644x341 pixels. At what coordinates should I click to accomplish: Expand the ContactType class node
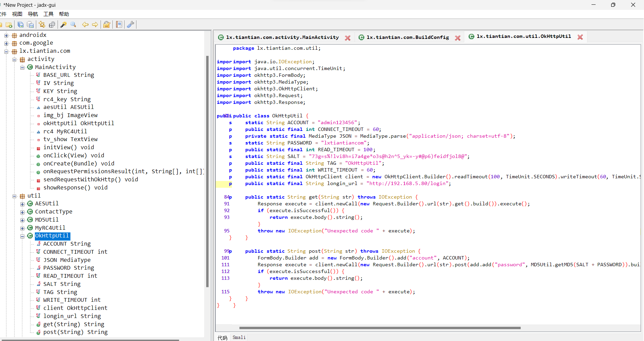click(x=22, y=212)
